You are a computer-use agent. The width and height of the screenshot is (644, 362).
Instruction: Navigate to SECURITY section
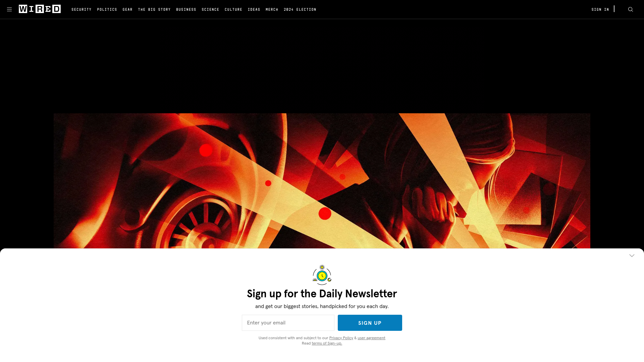click(x=82, y=9)
